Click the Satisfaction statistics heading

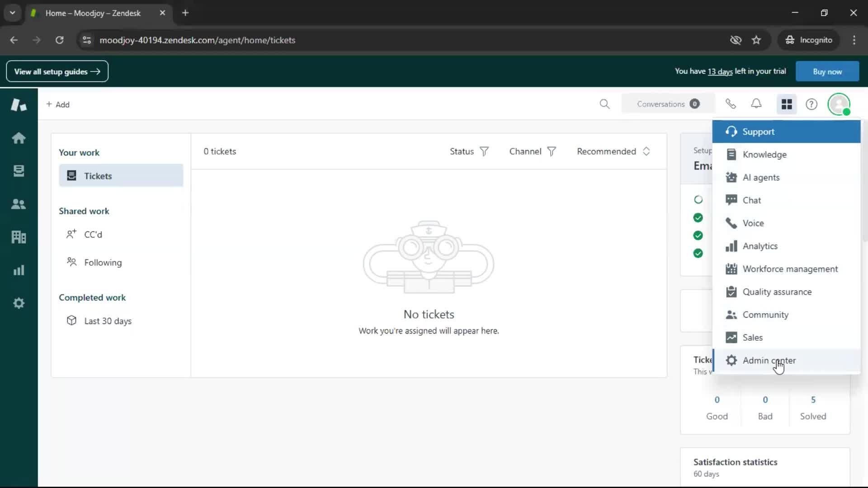(736, 462)
